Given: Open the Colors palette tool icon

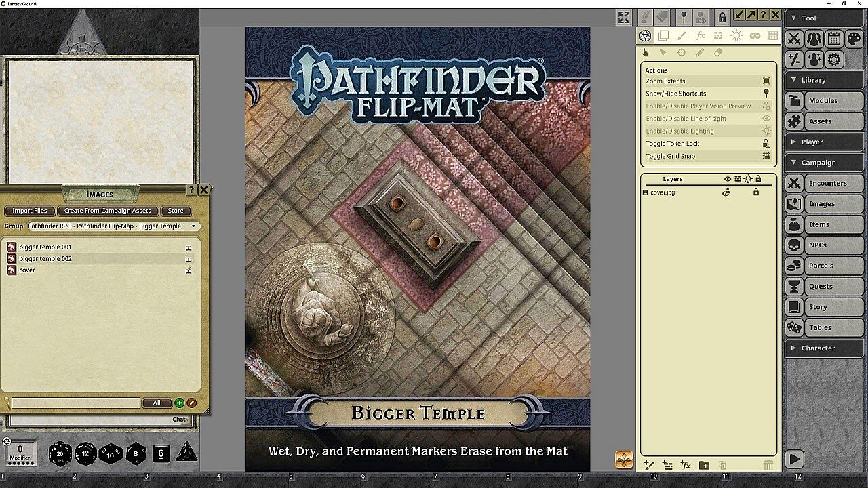Looking at the screenshot, I should [x=854, y=39].
